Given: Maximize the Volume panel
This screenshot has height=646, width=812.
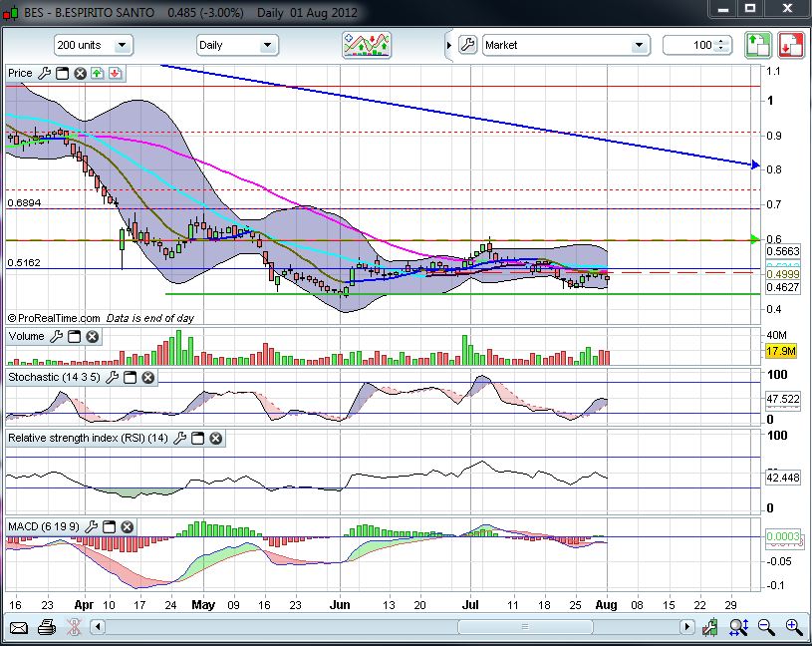Looking at the screenshot, I should tap(75, 337).
